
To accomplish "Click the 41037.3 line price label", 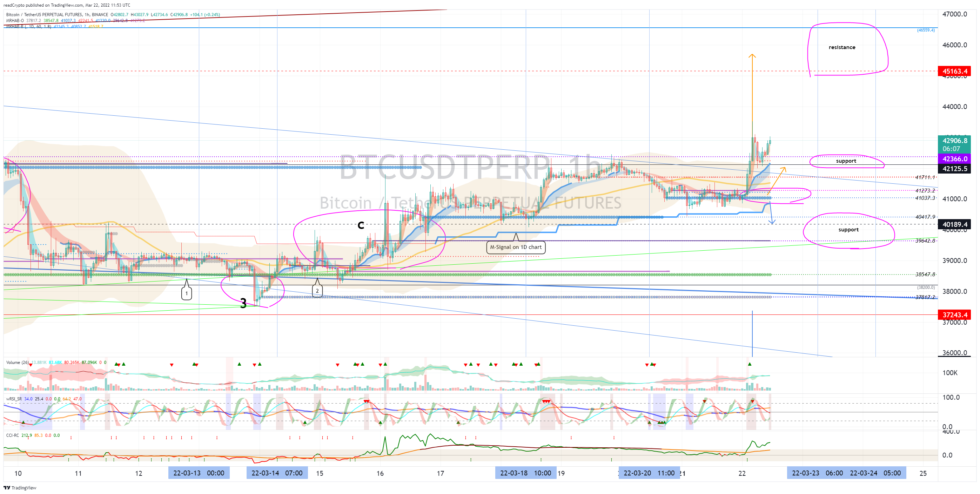I will pos(925,198).
